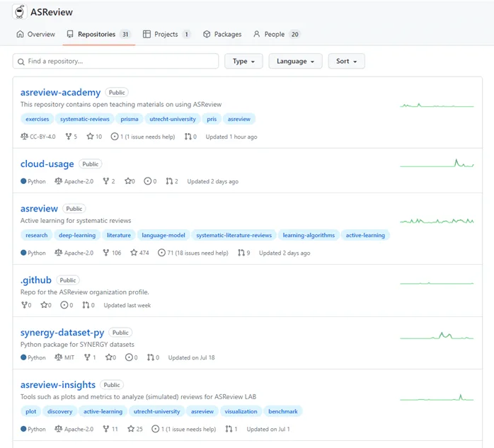Click the issues icon for cloud-usage
The image size is (494, 448).
tap(147, 181)
